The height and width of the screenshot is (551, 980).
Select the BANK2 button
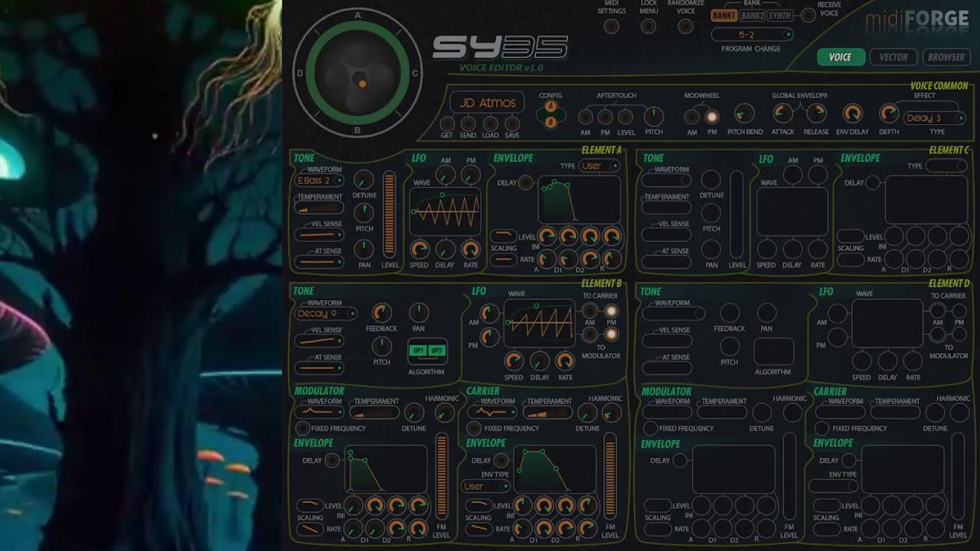752,15
